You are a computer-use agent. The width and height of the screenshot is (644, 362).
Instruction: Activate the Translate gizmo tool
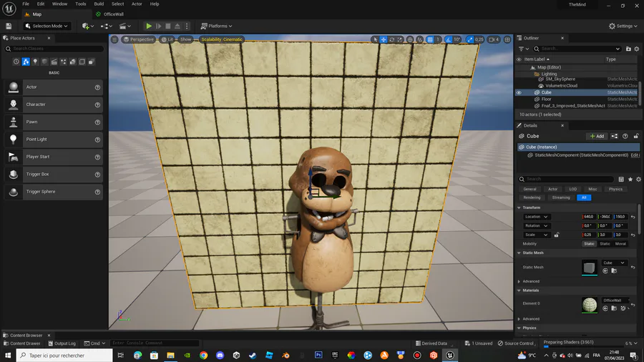click(x=384, y=39)
